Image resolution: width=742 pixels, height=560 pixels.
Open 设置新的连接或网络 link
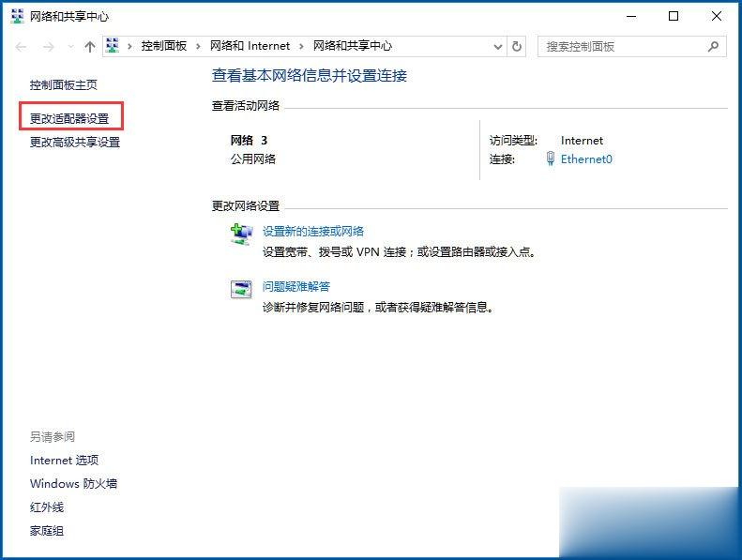pos(313,232)
